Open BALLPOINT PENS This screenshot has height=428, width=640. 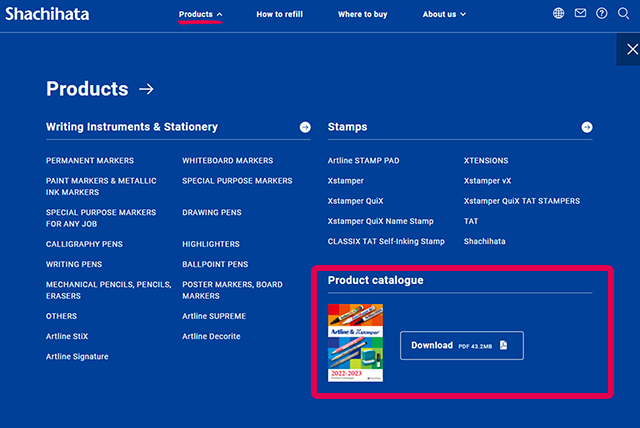click(215, 264)
